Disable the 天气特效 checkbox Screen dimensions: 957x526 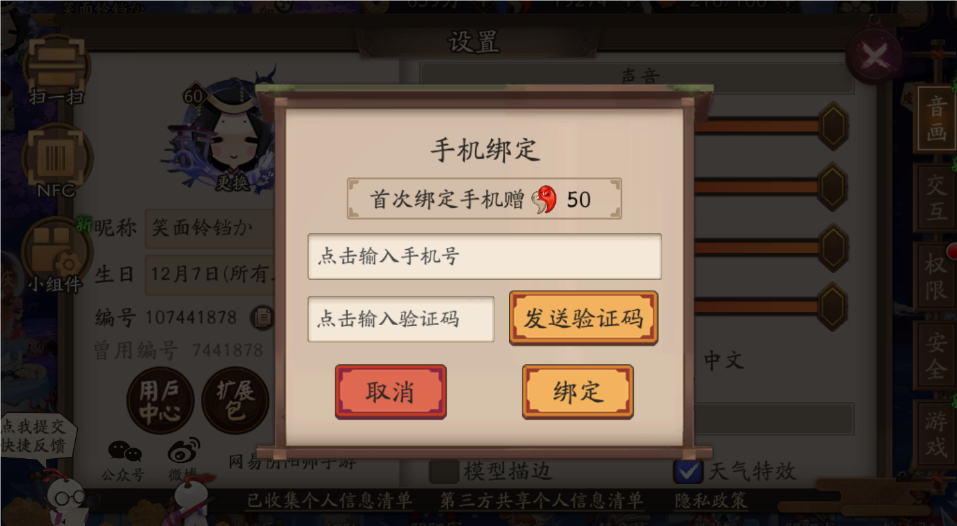pos(688,472)
